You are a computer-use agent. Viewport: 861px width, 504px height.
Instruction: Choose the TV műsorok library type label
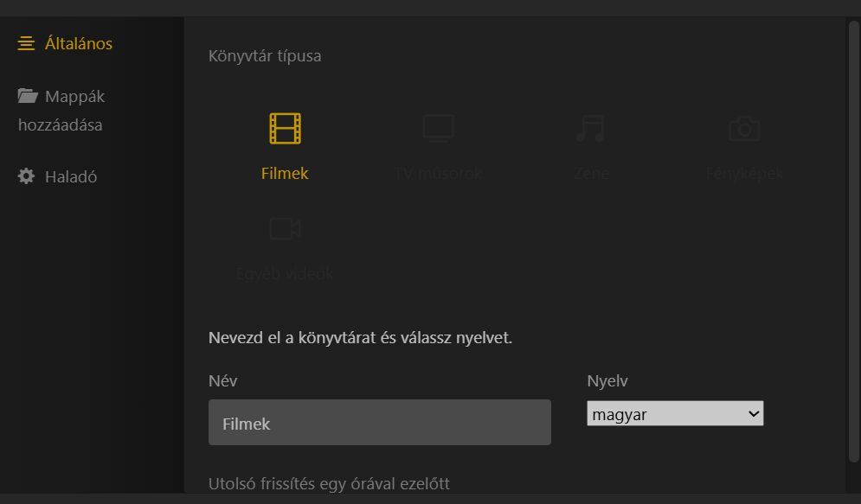[x=438, y=173]
